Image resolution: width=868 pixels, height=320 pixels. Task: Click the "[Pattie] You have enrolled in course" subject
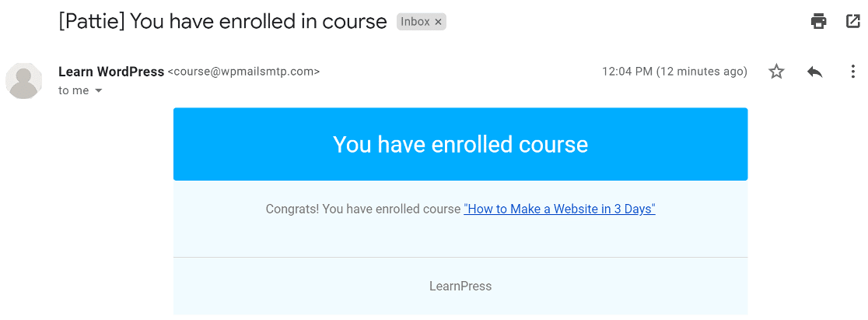click(x=222, y=22)
